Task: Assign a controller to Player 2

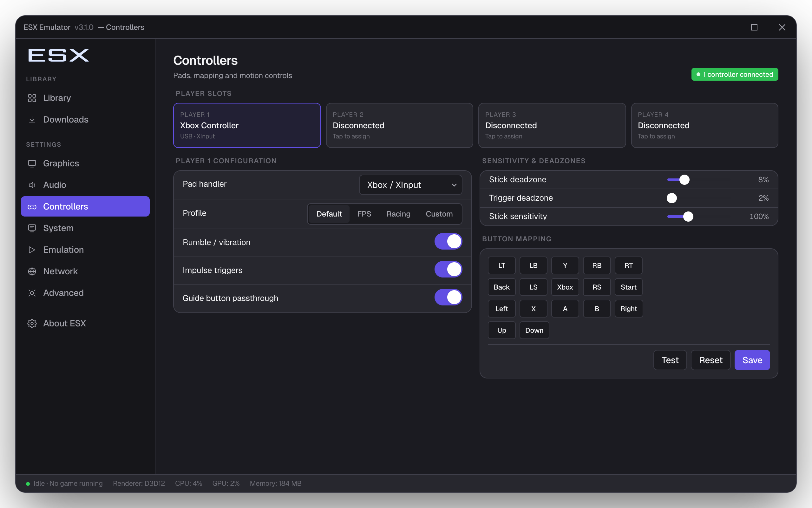Action: pos(399,125)
